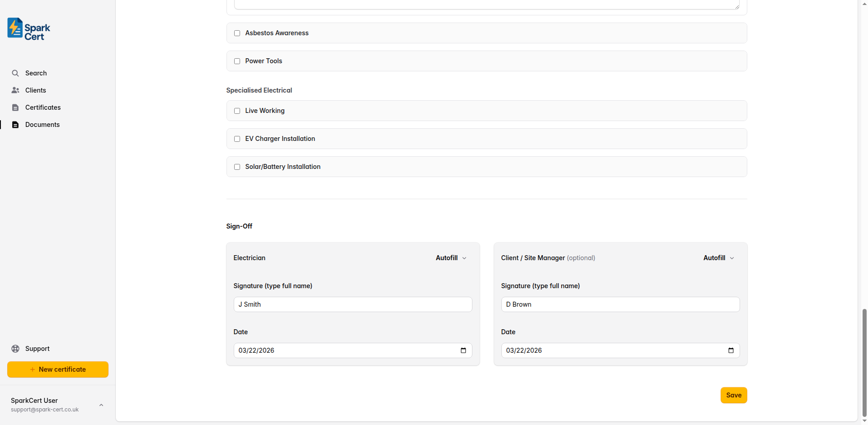This screenshot has height=425, width=868.
Task: Expand the Client / Site Manager Autofill dropdown
Action: (x=718, y=258)
